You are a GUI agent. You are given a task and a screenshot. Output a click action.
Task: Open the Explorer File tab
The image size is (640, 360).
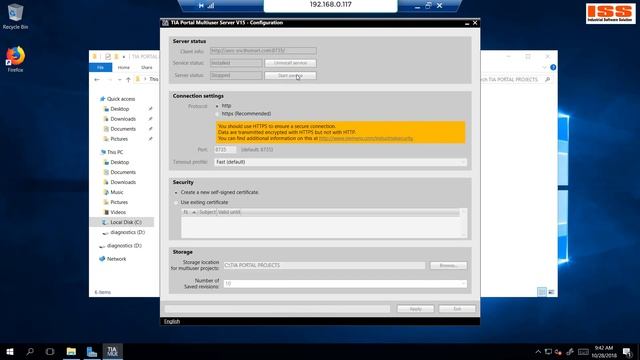[x=100, y=67]
